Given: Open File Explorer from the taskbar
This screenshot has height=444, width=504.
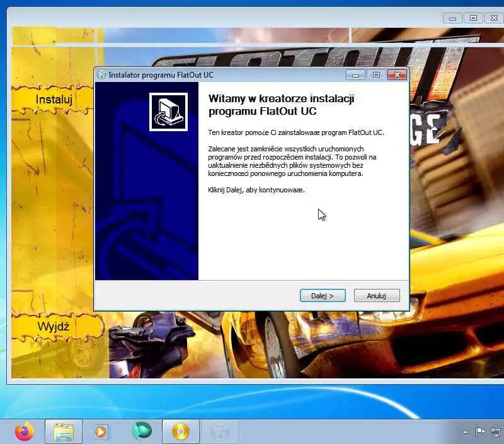Looking at the screenshot, I should pos(64,431).
